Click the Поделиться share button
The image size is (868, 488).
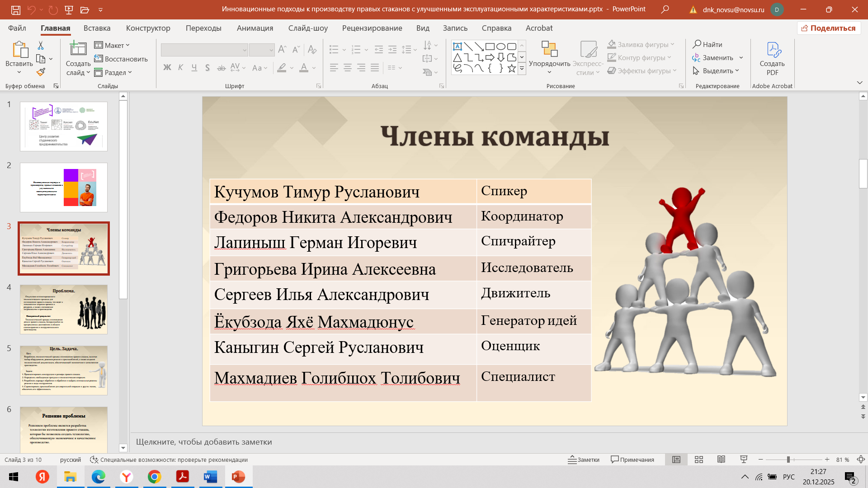828,28
